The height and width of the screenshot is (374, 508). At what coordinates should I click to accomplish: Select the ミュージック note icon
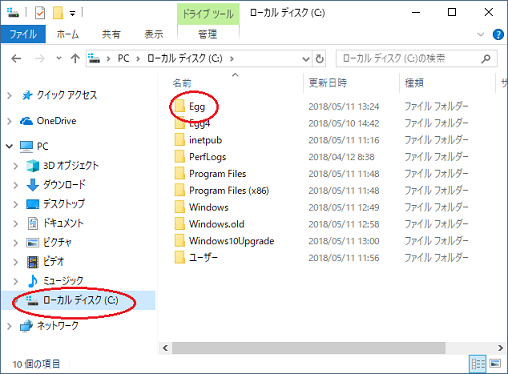click(32, 281)
